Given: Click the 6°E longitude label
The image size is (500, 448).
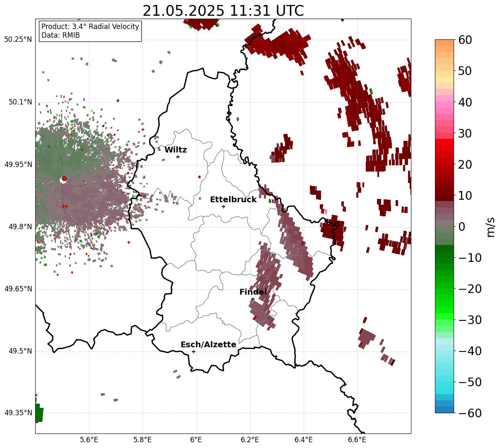Looking at the screenshot, I should point(196,440).
